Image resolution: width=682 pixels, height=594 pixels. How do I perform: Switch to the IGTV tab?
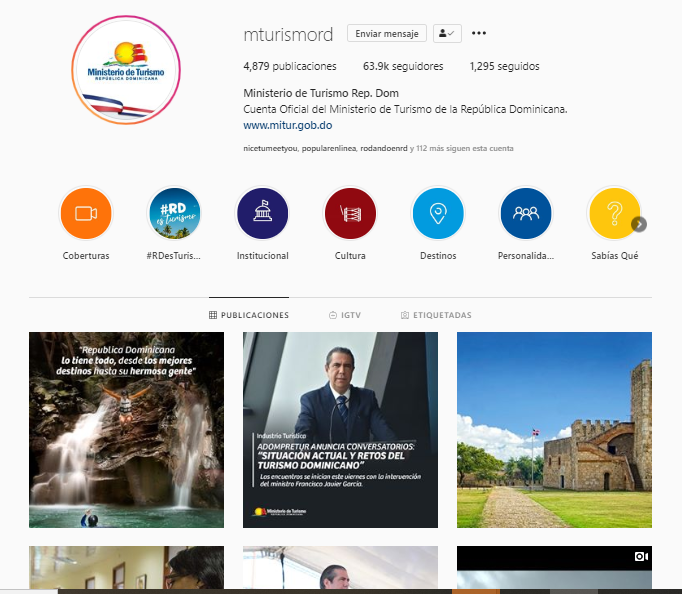click(345, 315)
